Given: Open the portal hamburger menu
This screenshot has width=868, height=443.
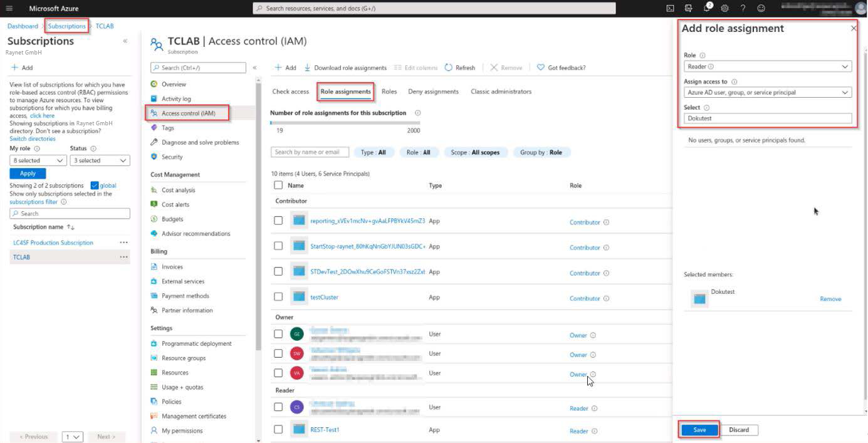Looking at the screenshot, I should [9, 8].
